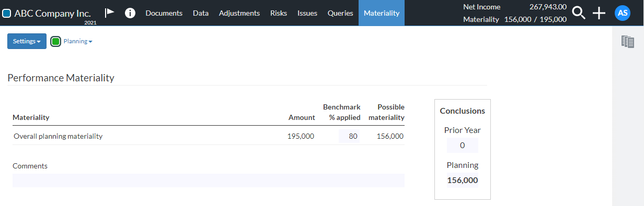The image size is (644, 206).
Task: Click the search magnifier icon
Action: coord(579,13)
